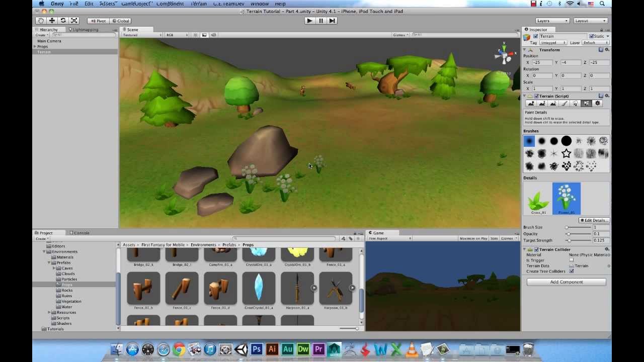Open Photoshop from the Dock
Image resolution: width=644 pixels, height=362 pixels.
257,349
